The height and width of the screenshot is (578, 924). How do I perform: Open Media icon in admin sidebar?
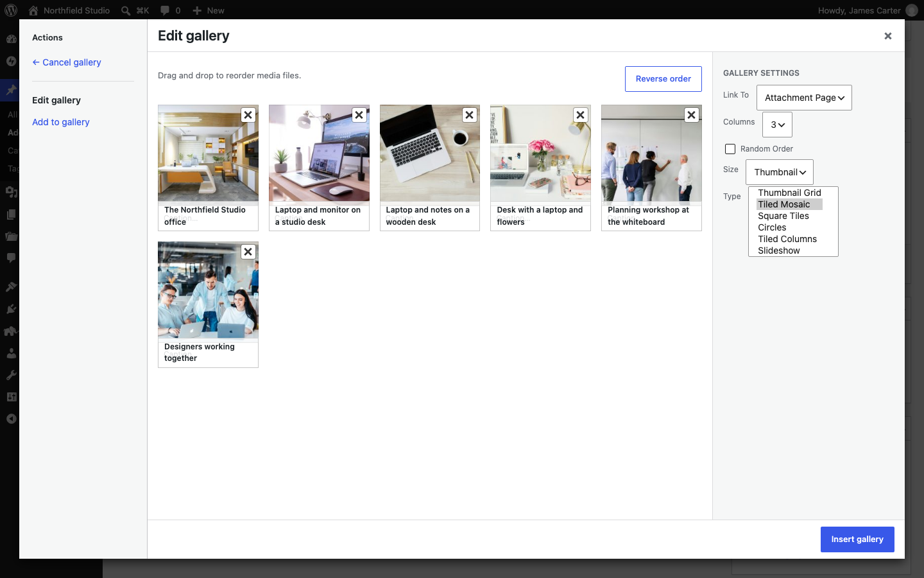click(11, 192)
